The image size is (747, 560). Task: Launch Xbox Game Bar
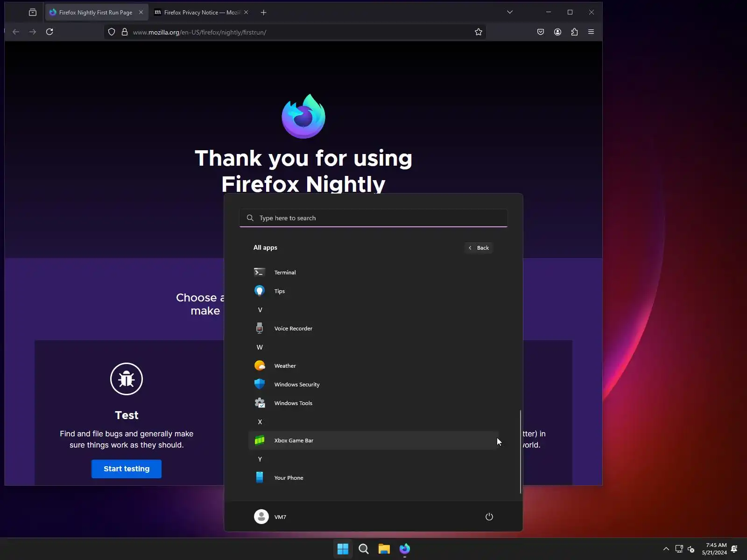pyautogui.click(x=373, y=440)
